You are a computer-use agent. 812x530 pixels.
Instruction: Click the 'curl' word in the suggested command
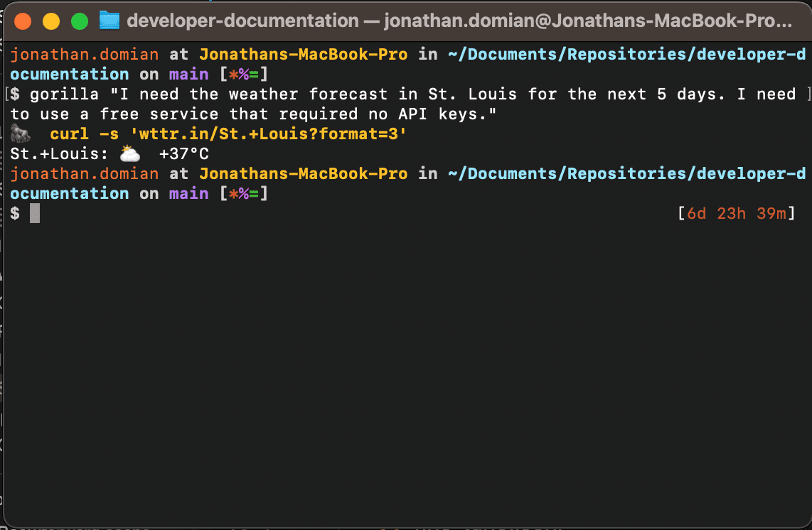tap(69, 134)
